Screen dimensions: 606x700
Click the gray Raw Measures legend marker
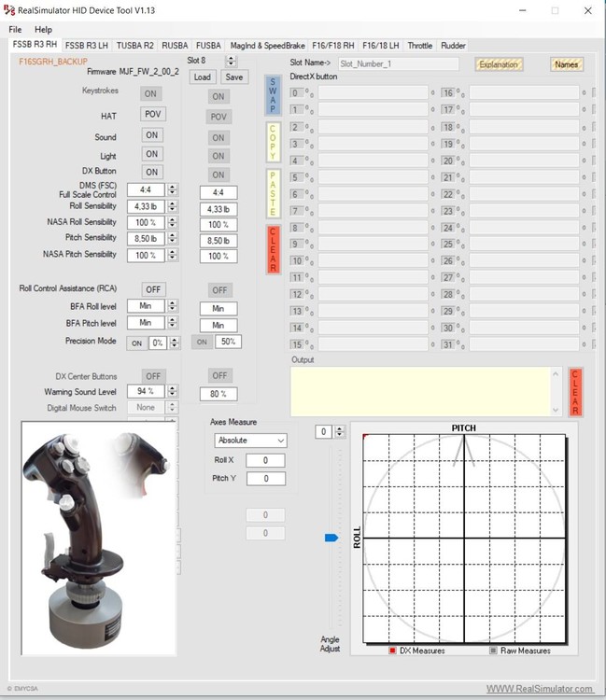coord(493,651)
